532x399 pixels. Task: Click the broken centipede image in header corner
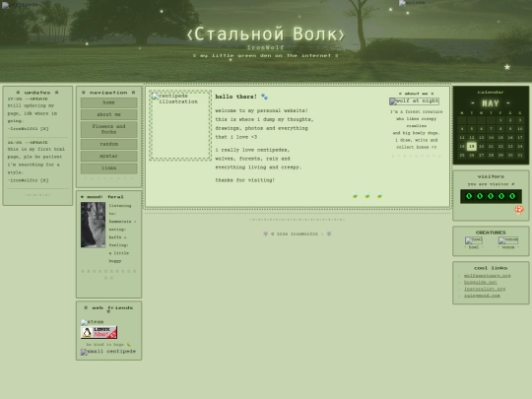20,5
